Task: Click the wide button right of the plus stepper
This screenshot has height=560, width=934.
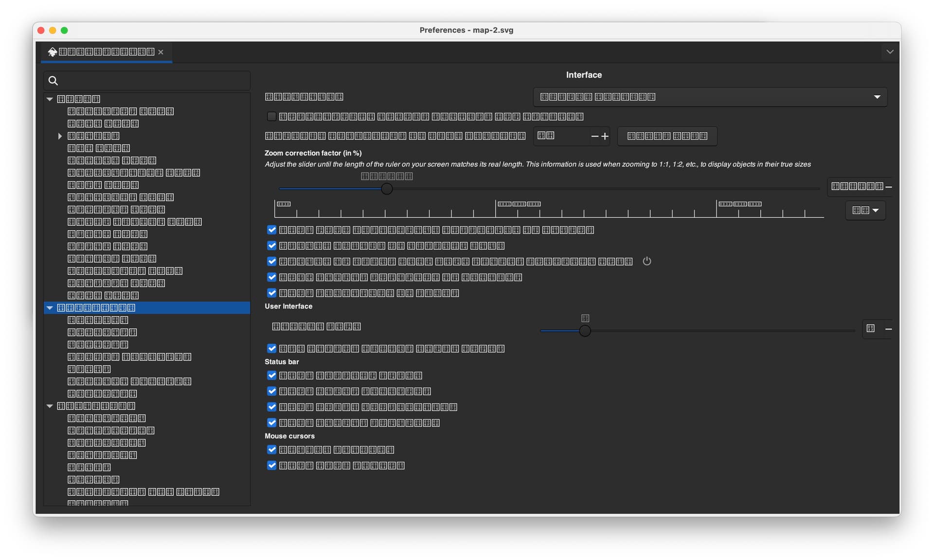Action: point(667,136)
